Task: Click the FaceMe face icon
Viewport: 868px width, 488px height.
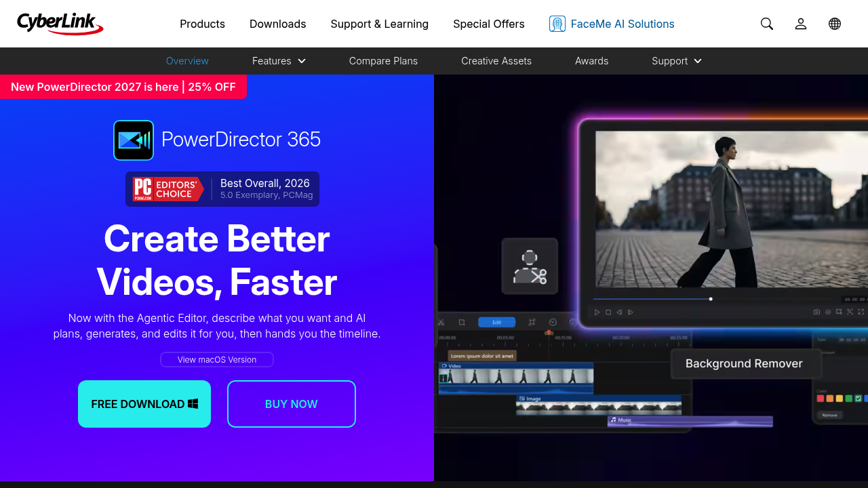Action: (x=557, y=24)
